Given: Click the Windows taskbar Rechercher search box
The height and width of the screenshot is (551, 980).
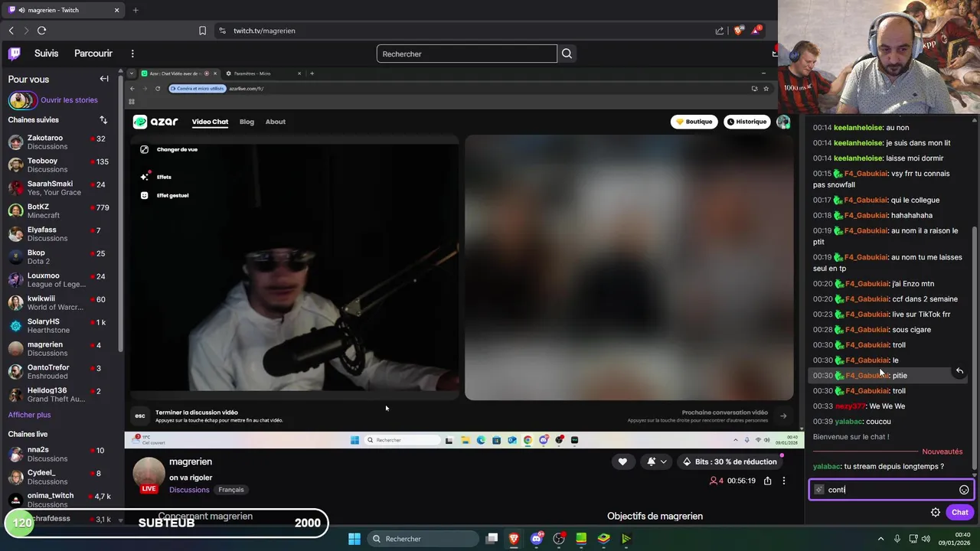Looking at the screenshot, I should (x=423, y=539).
